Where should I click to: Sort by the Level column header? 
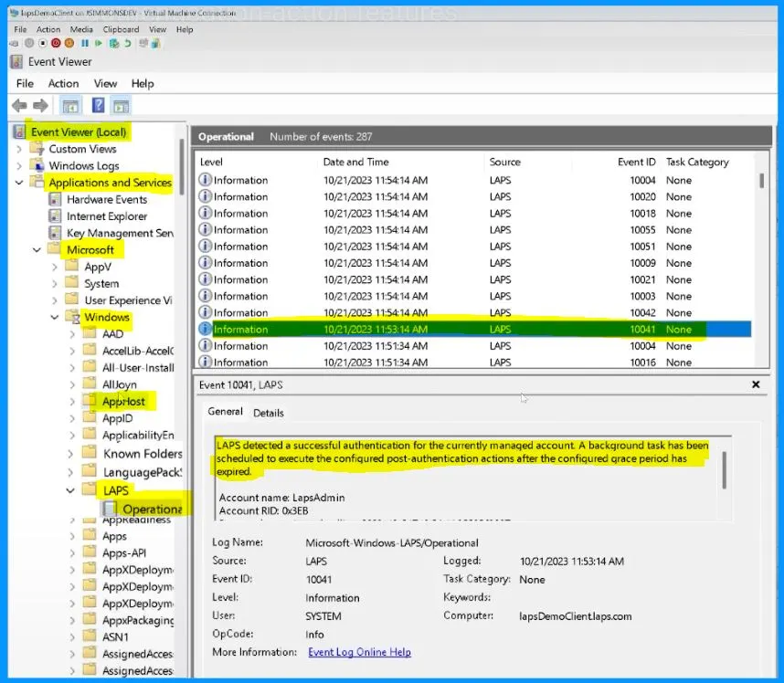click(x=211, y=162)
